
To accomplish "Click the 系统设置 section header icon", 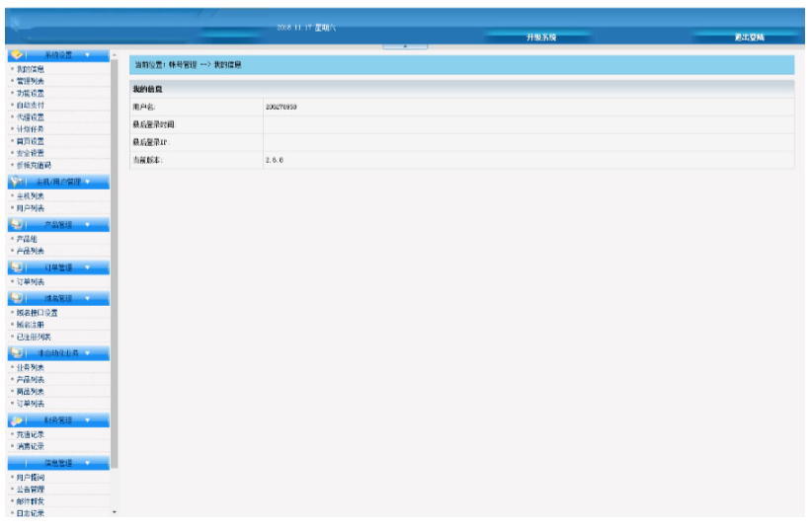I will tap(18, 55).
